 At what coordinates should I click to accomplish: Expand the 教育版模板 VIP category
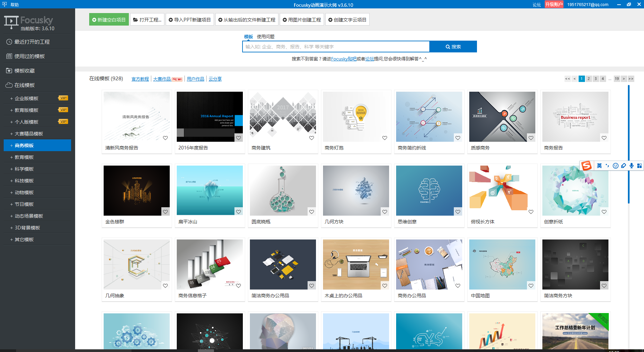(38, 110)
